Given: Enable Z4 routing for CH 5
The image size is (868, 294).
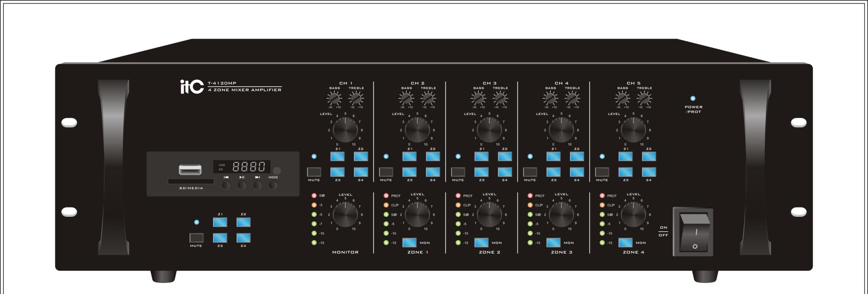Looking at the screenshot, I should click(648, 172).
